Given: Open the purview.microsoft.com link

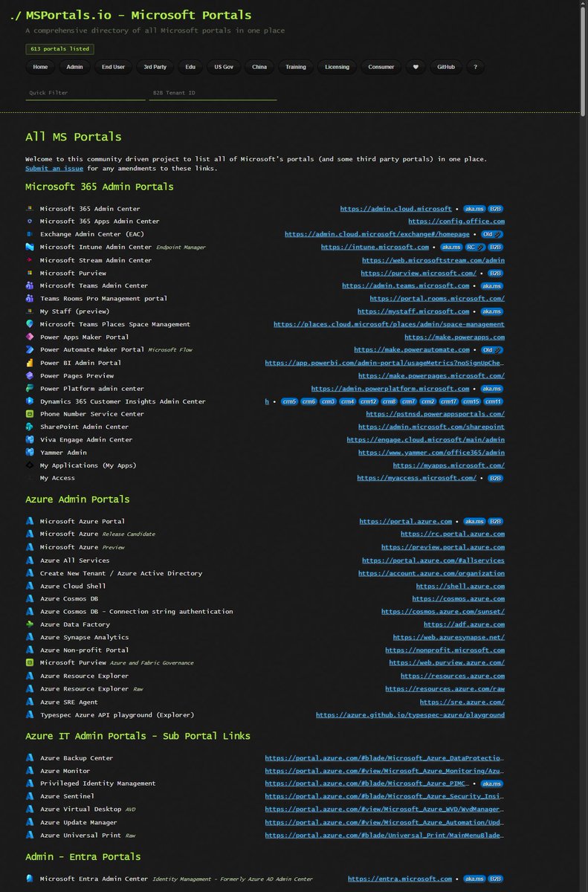Looking at the screenshot, I should (419, 273).
